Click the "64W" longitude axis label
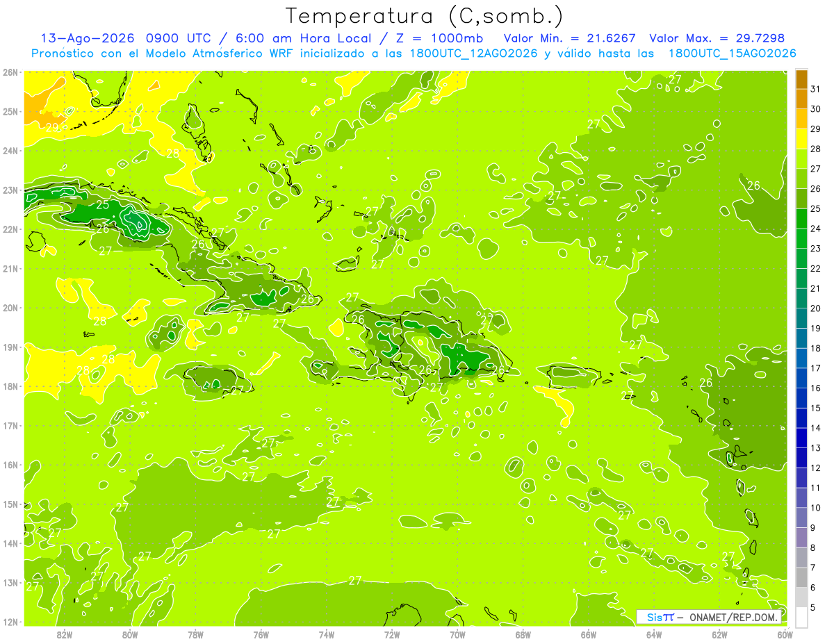This screenshot has width=834, height=644. click(x=654, y=634)
